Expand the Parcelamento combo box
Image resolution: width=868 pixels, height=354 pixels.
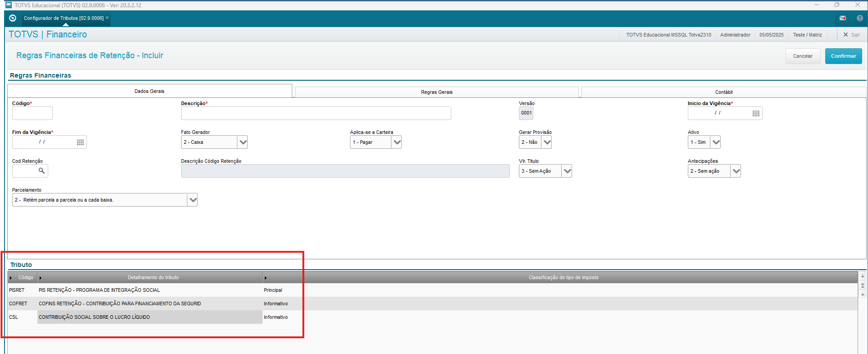(193, 200)
